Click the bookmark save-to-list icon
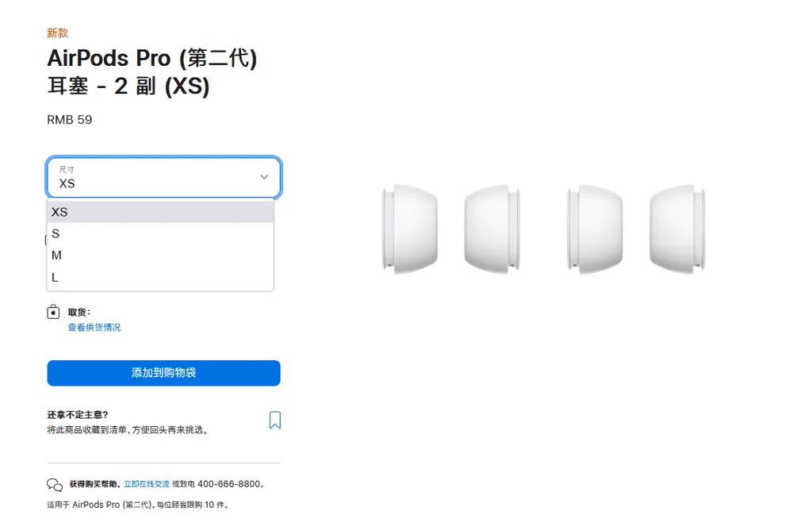 point(274,420)
